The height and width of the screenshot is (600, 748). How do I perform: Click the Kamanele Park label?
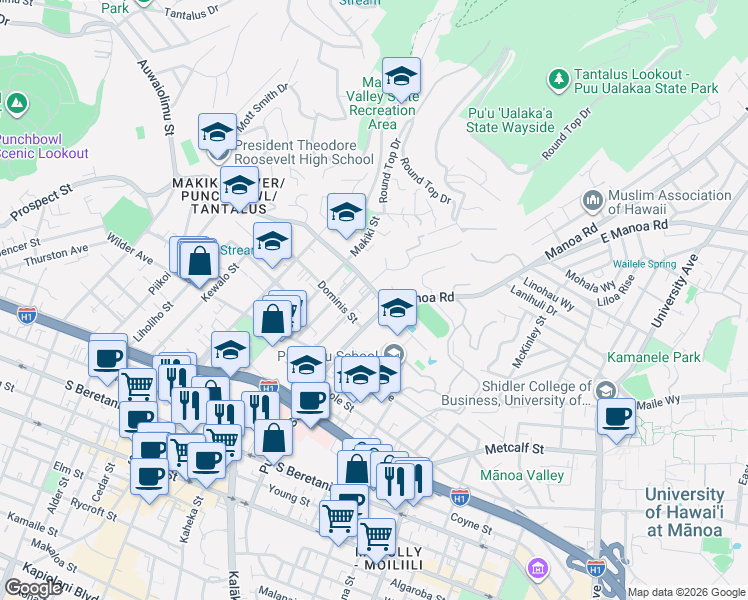coord(654,357)
